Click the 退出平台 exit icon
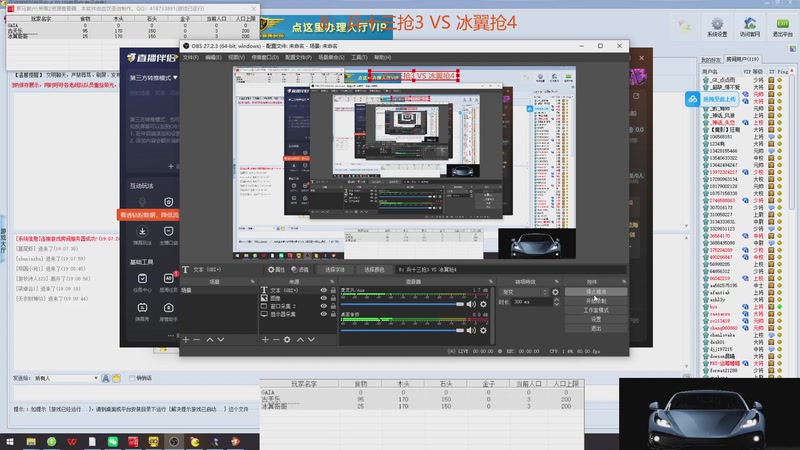 coord(783,27)
